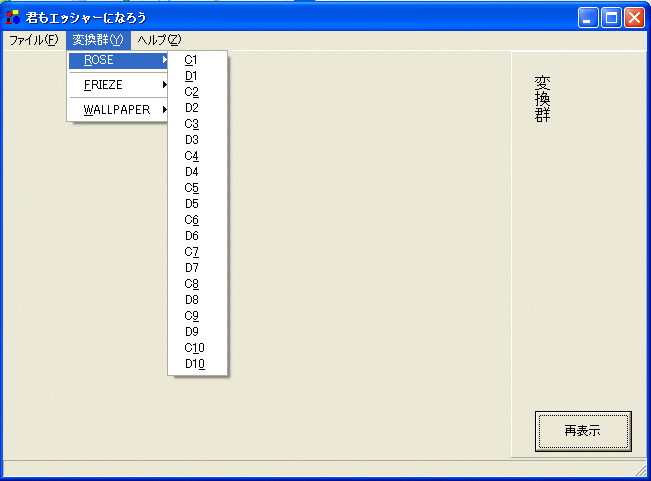Minimize the 君もエッシャーになろう window
This screenshot has width=651, height=481.
coord(588,18)
